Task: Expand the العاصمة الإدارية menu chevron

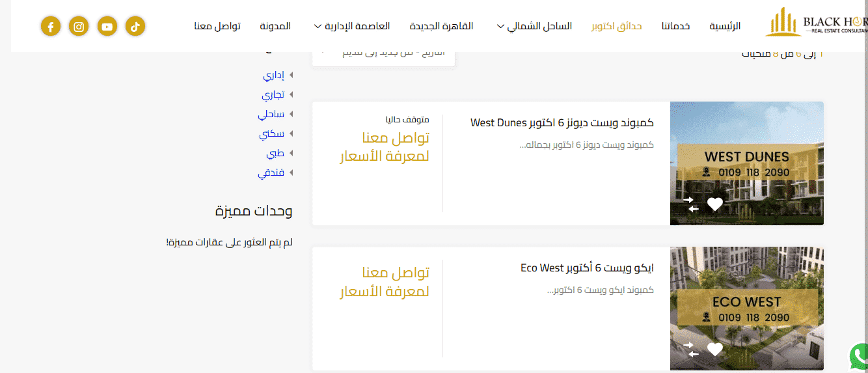Action: coord(318,27)
